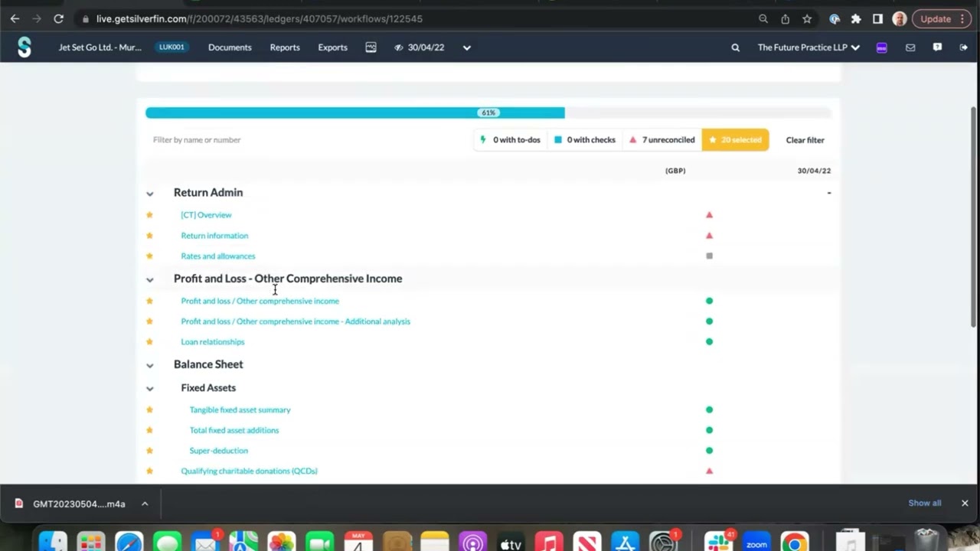Filter by '7 unreconciled'
This screenshot has width=980, height=551.
tap(662, 140)
